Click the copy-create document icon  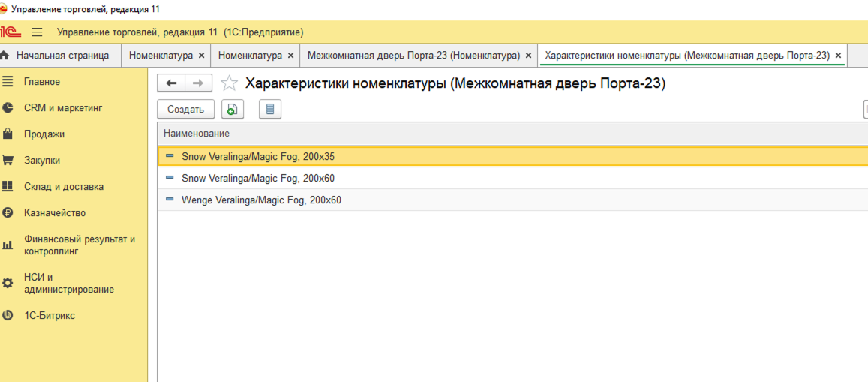232,110
